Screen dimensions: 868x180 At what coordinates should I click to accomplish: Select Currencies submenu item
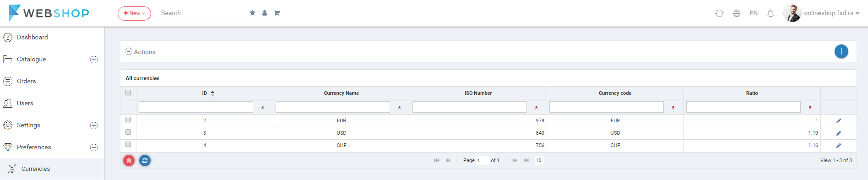pos(36,169)
